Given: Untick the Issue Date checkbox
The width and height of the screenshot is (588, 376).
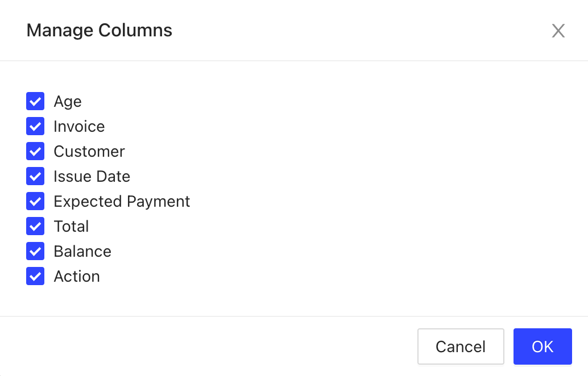Looking at the screenshot, I should click(x=35, y=177).
